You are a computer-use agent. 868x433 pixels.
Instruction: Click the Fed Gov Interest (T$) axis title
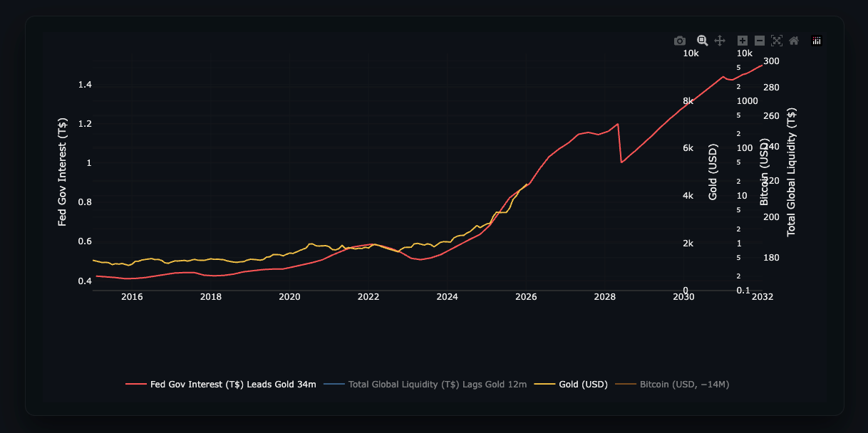(x=63, y=172)
